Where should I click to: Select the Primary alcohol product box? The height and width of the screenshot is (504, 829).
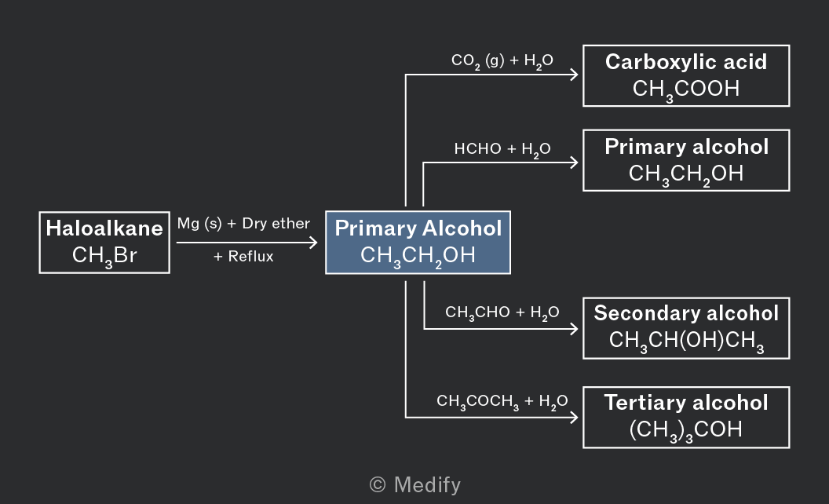click(x=686, y=160)
